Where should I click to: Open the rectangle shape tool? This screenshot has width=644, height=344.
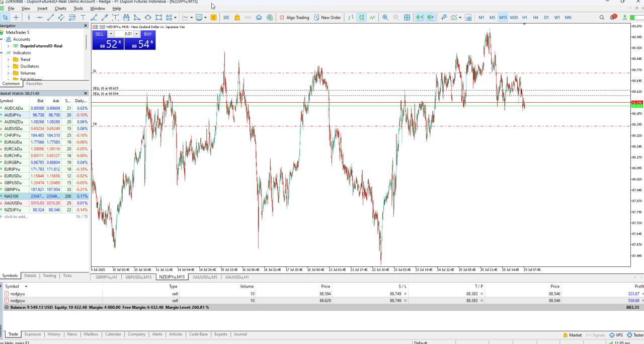(x=159, y=17)
